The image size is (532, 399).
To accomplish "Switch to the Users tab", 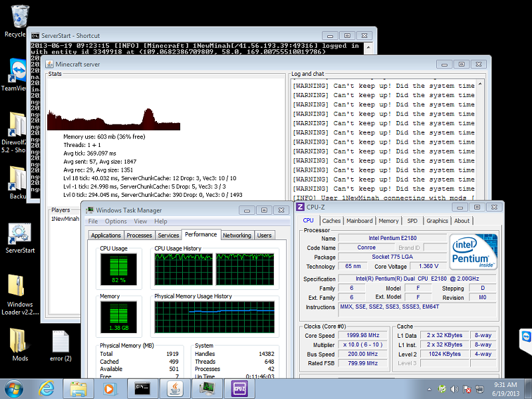I will [x=264, y=235].
